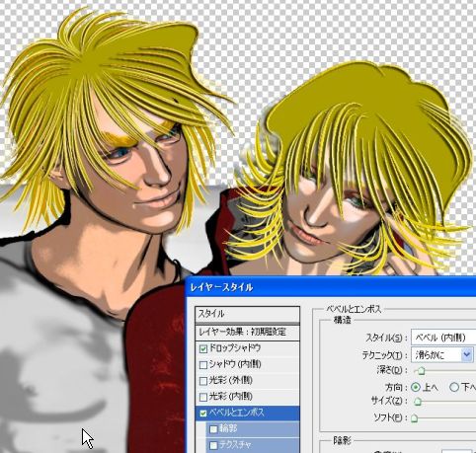Enable the シャドウ (内側) checkbox
This screenshot has height=453, width=476.
(x=203, y=365)
